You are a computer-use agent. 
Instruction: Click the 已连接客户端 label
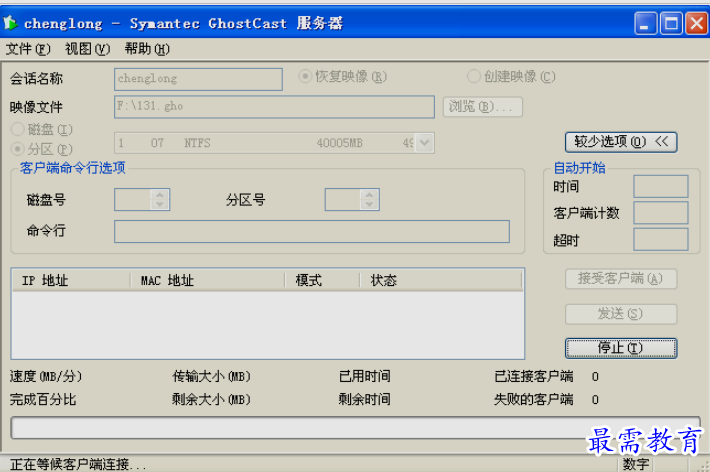tap(534, 376)
